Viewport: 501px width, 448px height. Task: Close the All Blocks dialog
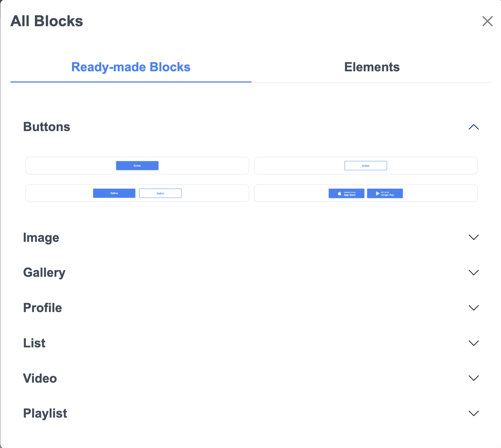click(487, 21)
